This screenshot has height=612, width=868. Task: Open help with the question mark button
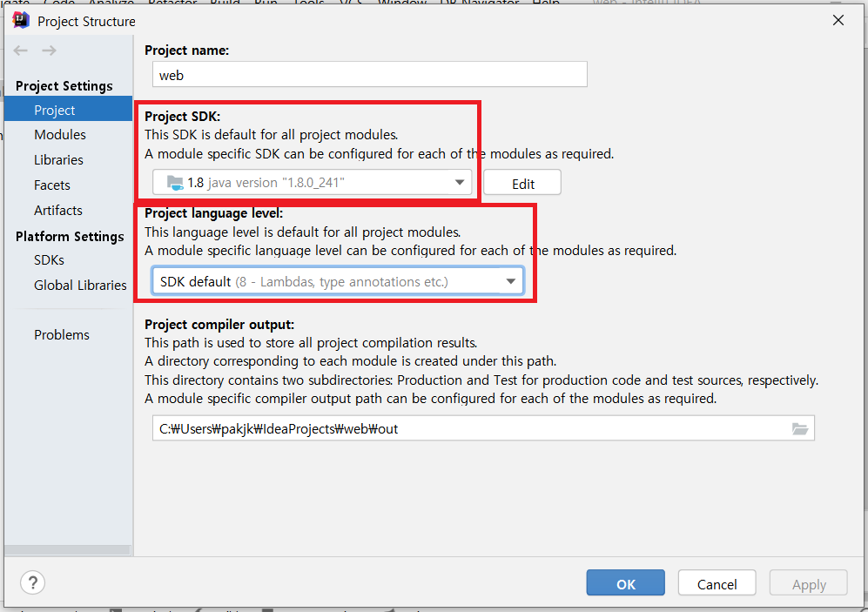click(33, 582)
